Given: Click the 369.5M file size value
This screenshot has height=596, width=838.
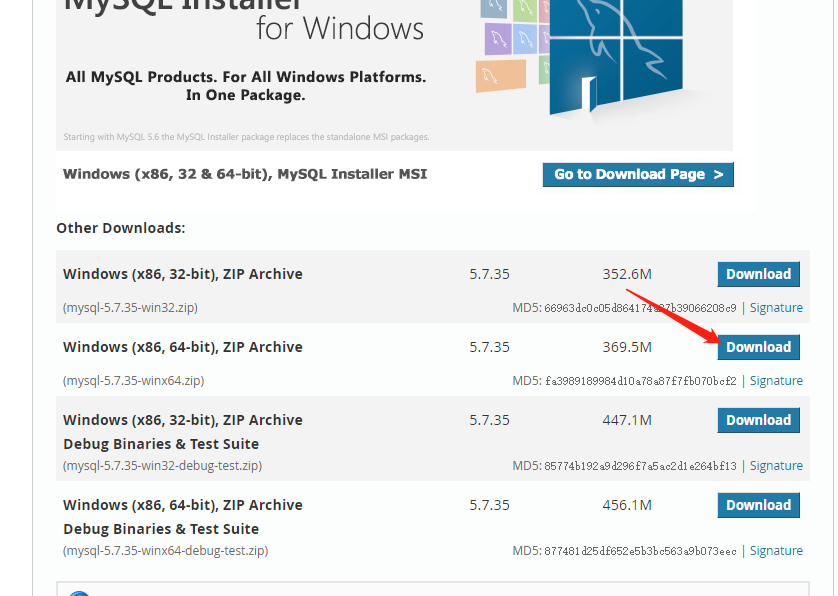Looking at the screenshot, I should tap(627, 347).
